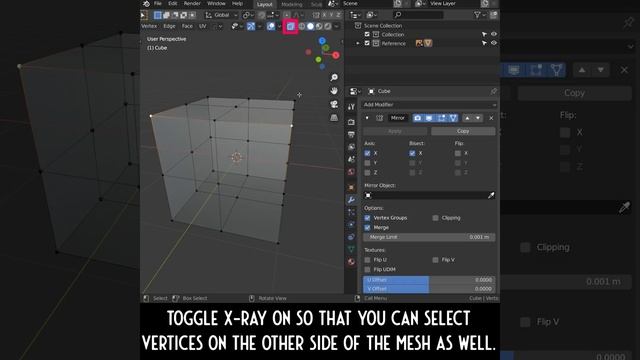Uncheck the Merge checkbox
Image resolution: width=640 pixels, height=360 pixels.
367,228
